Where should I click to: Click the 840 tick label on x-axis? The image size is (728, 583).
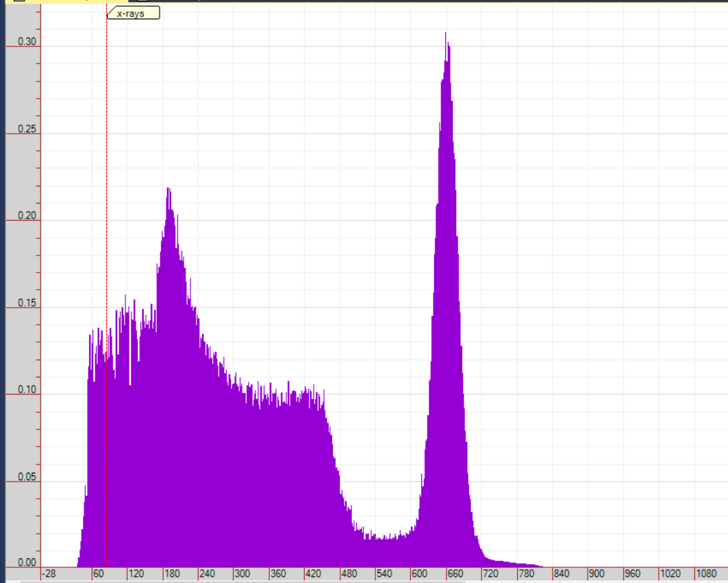pyautogui.click(x=562, y=573)
